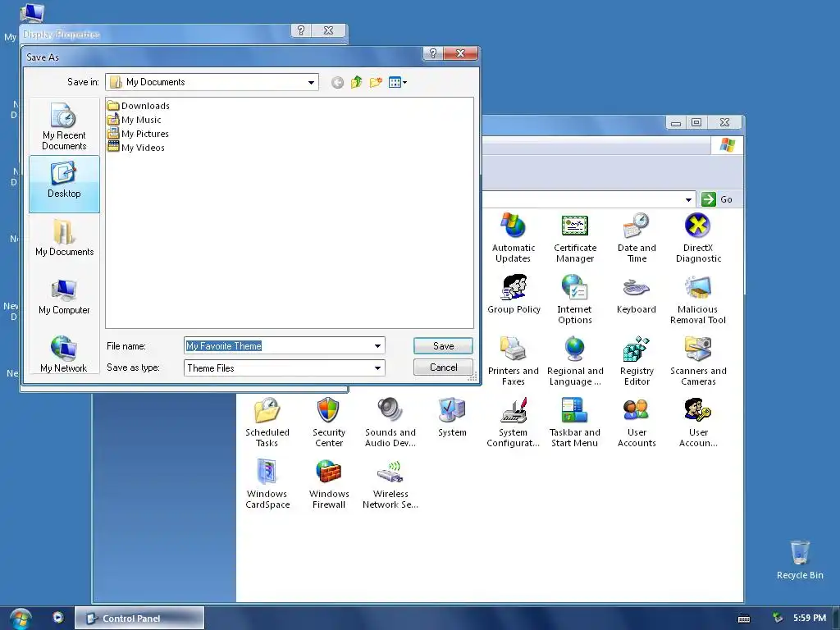Screen dimensions: 840x630
Task: Open Date and Time settings
Action: tap(637, 237)
